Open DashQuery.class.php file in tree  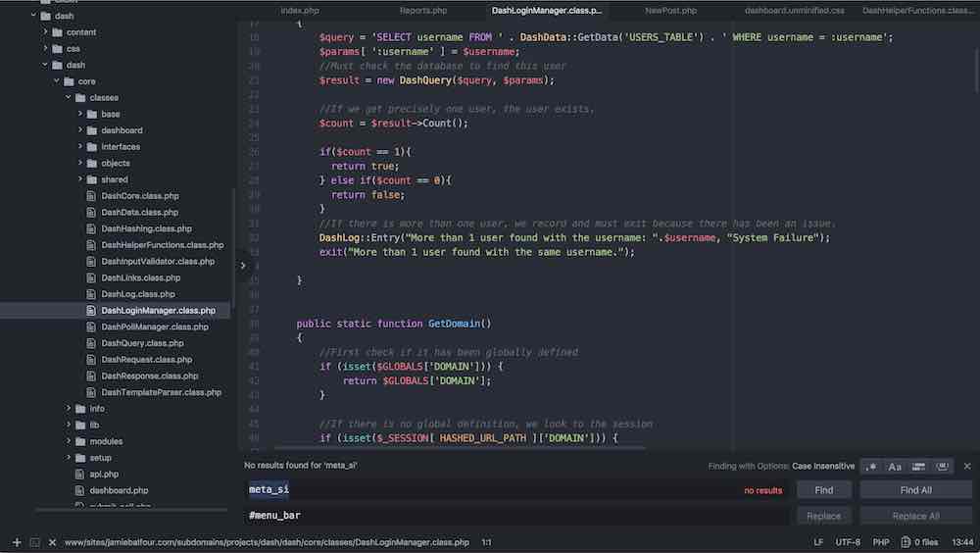(x=142, y=343)
